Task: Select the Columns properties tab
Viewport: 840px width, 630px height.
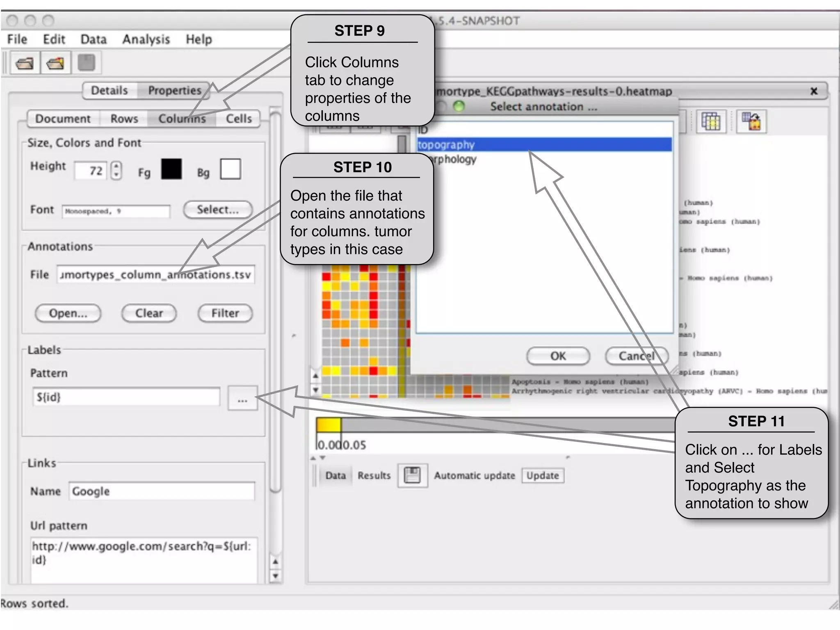Action: click(x=182, y=119)
